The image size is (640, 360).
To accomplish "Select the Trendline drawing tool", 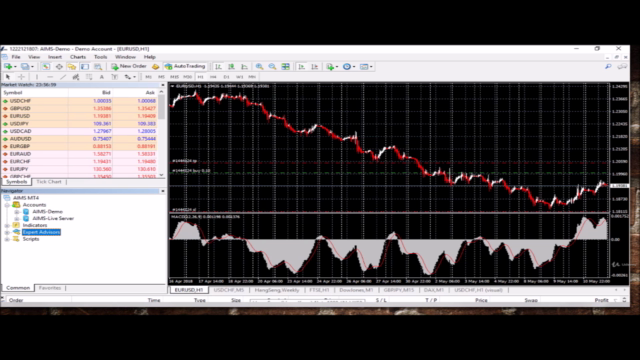I will pos(63,77).
